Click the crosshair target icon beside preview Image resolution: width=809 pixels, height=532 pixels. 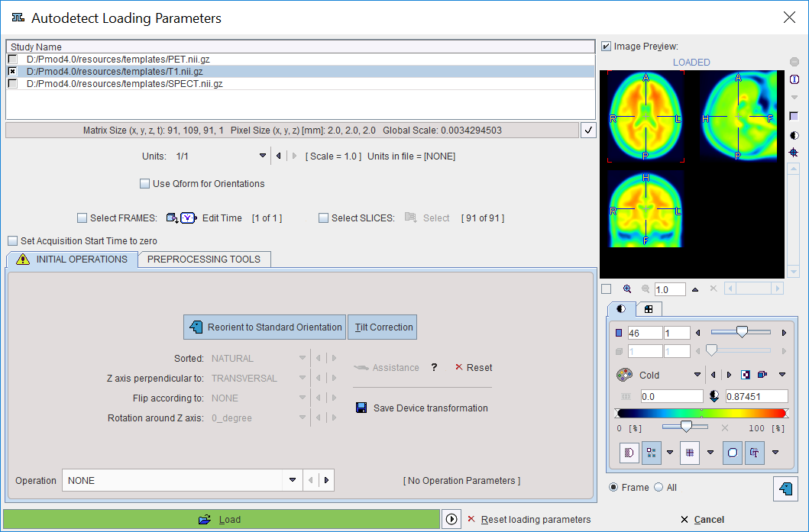[x=794, y=153]
